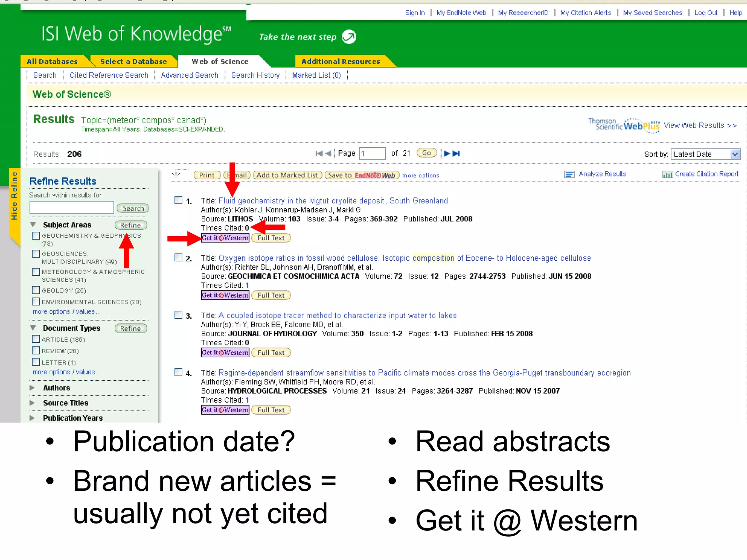Screen dimensions: 747x560
Task: Check Geochemistry & Geophysics subject area
Action: point(36,236)
